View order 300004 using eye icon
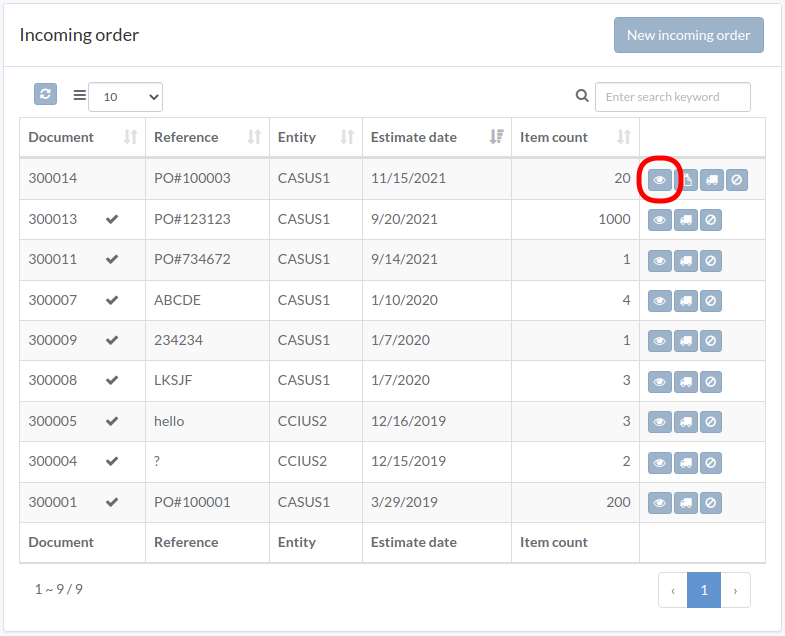Viewport: 785px width, 636px height. 660,463
